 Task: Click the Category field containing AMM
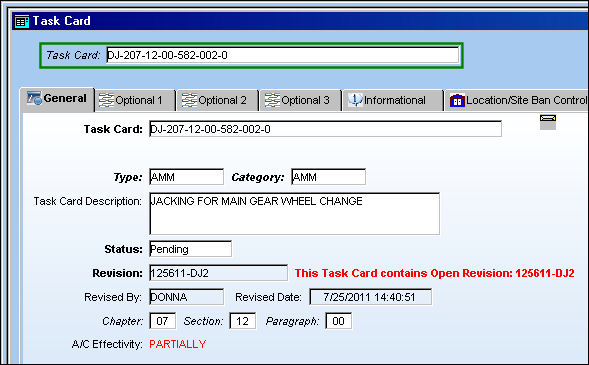pyautogui.click(x=328, y=177)
